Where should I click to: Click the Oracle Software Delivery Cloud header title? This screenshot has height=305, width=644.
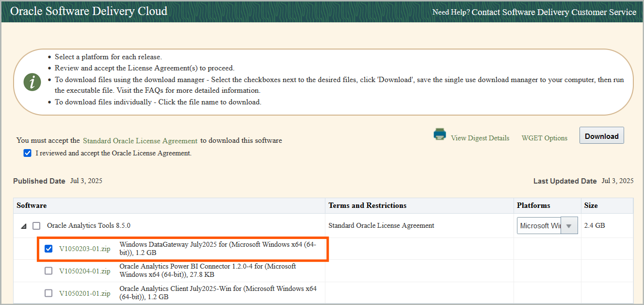[x=89, y=11]
